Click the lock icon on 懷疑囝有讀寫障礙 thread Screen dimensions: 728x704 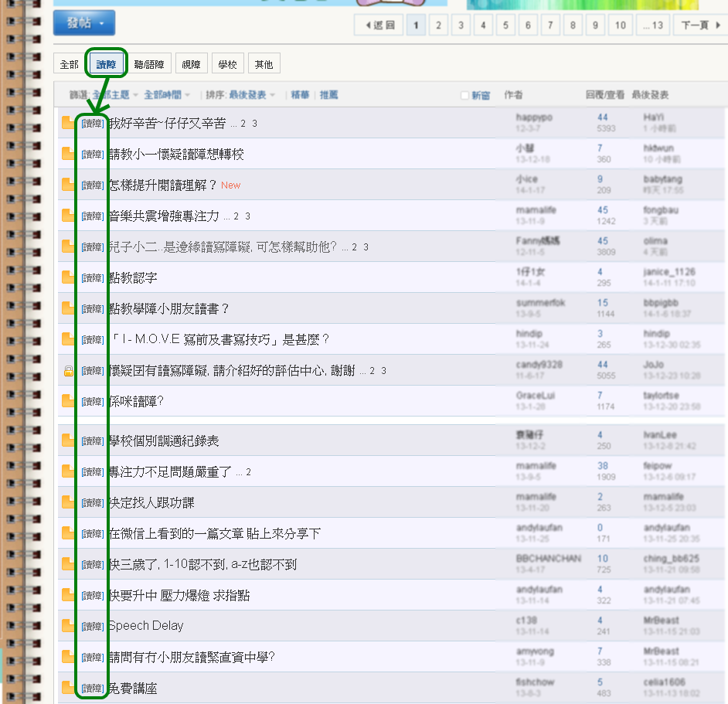68,371
